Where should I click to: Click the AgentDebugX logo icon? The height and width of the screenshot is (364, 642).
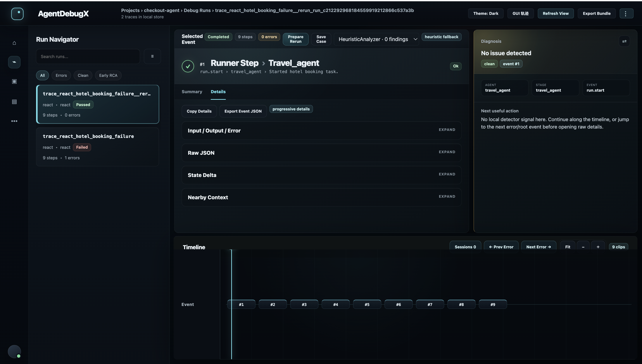(x=17, y=14)
